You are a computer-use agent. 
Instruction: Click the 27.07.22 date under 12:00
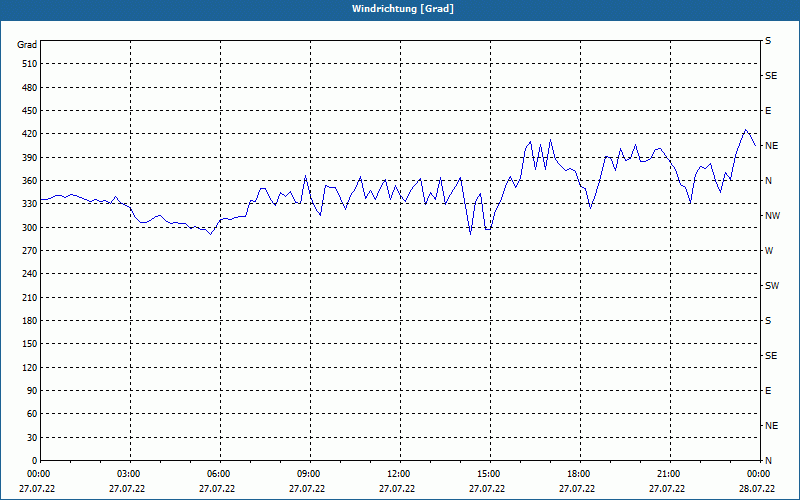(397, 489)
